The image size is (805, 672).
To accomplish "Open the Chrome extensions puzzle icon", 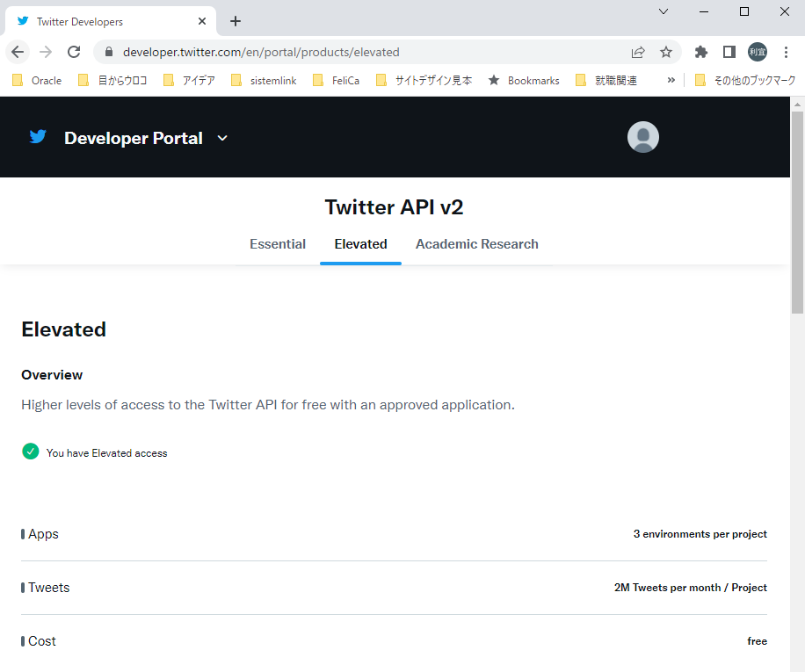I will 700,52.
